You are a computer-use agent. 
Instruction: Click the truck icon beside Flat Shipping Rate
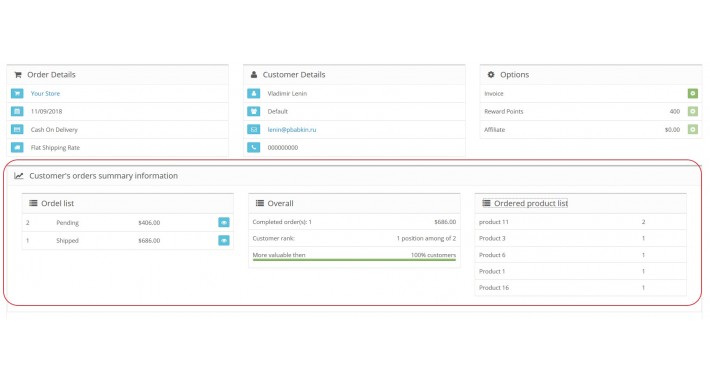(17, 148)
